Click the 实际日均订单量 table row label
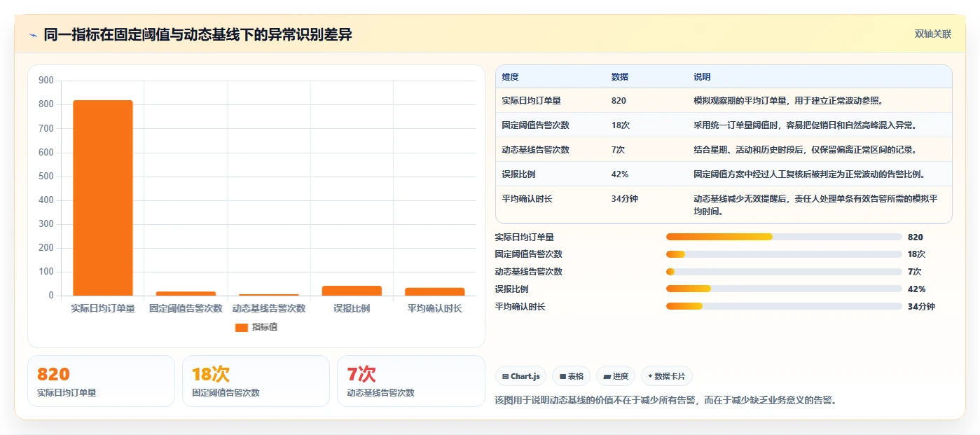This screenshot has width=980, height=435. pyautogui.click(x=532, y=101)
